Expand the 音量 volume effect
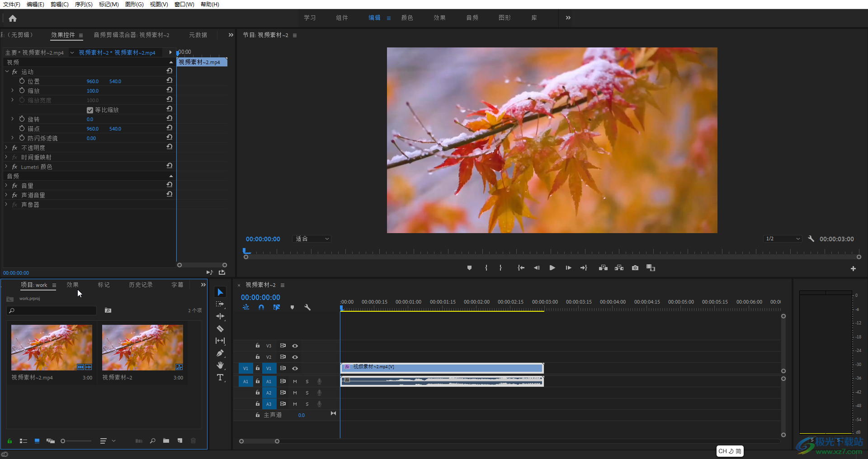 (x=6, y=186)
